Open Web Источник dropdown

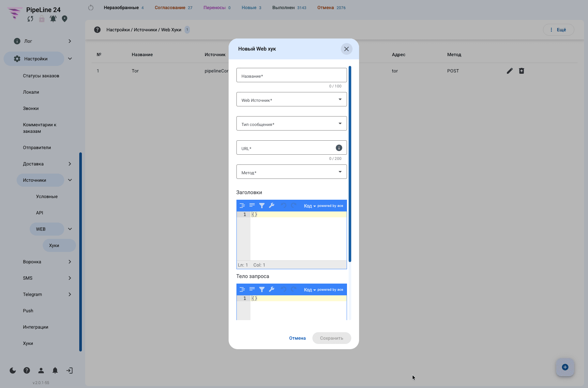pyautogui.click(x=292, y=99)
